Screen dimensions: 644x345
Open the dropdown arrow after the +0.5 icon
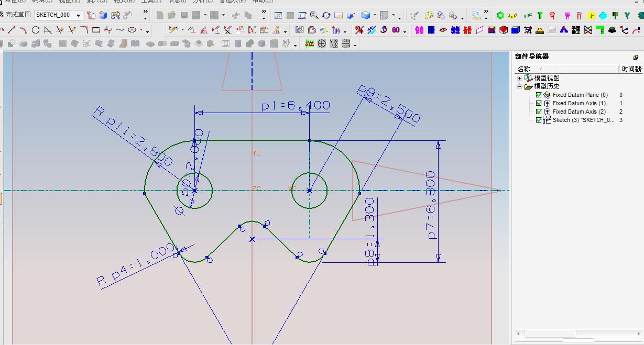pos(355,44)
